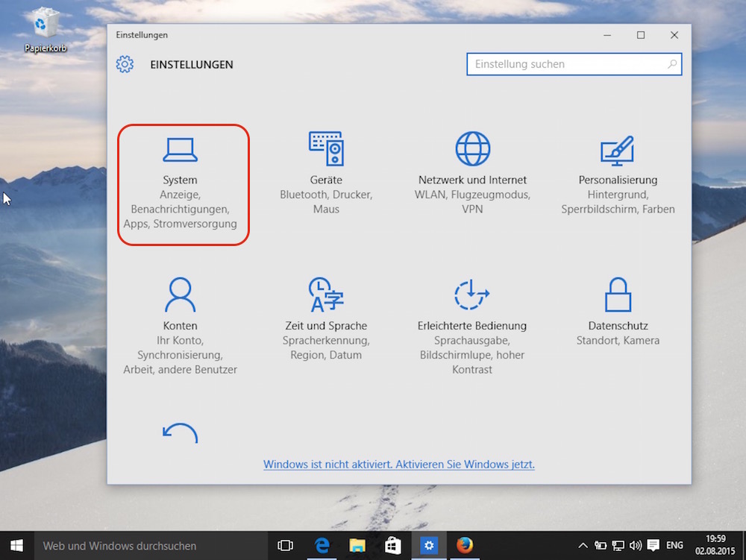
Task: Open Zeit und Sprache icon
Action: click(x=326, y=295)
